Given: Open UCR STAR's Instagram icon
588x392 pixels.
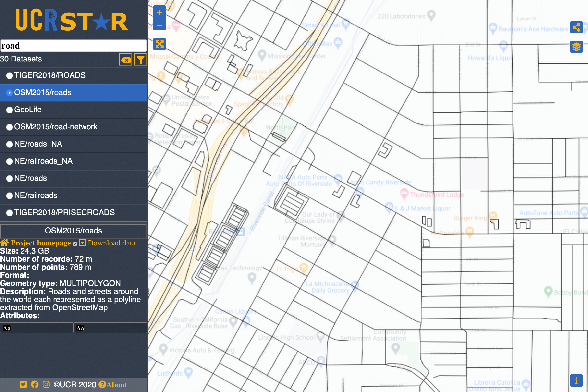Looking at the screenshot, I should tap(46, 384).
